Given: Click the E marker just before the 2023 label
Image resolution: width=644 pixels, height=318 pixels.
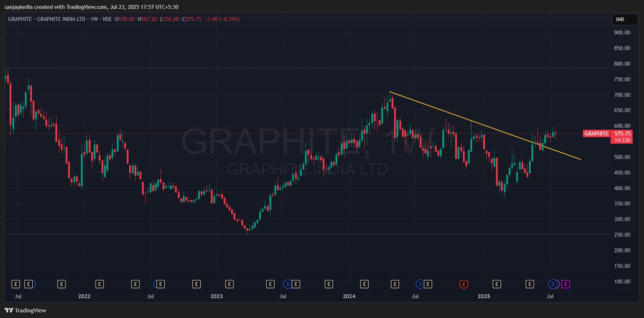Looking at the screenshot, I should (196, 284).
